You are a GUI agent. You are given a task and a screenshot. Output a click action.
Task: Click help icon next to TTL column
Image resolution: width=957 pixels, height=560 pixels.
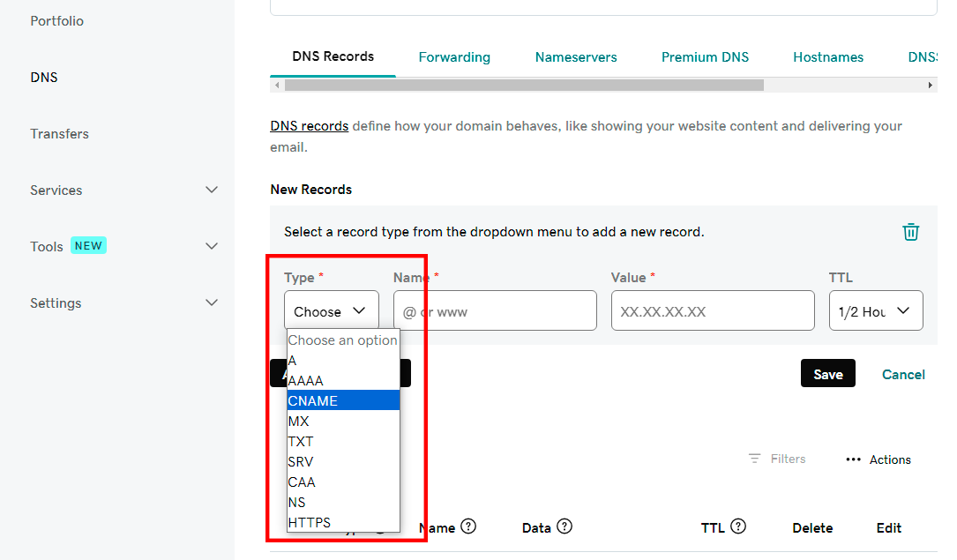click(738, 526)
